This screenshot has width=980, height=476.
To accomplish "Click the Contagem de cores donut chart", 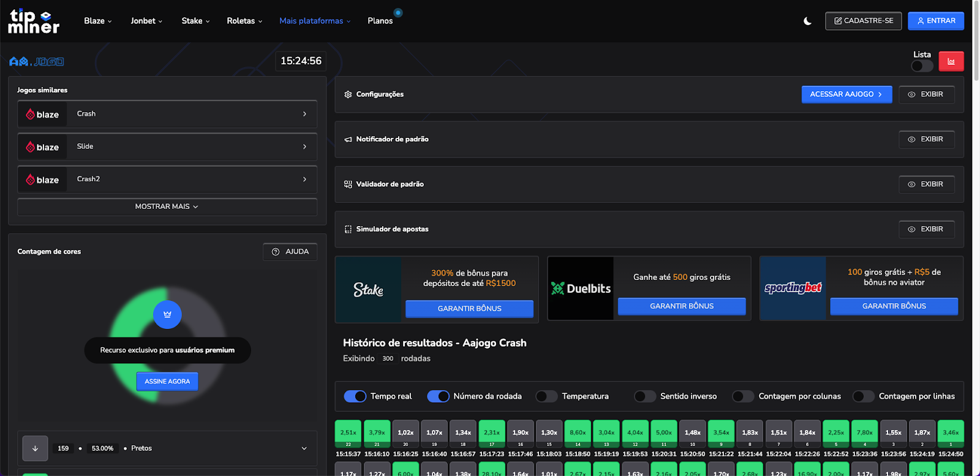I will click(167, 346).
